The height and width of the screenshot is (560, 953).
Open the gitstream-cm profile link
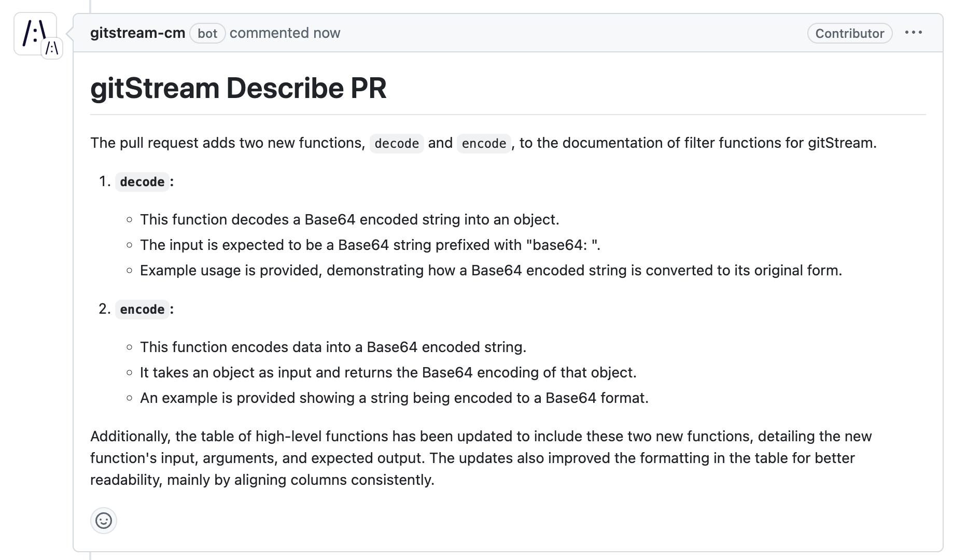pyautogui.click(x=137, y=32)
